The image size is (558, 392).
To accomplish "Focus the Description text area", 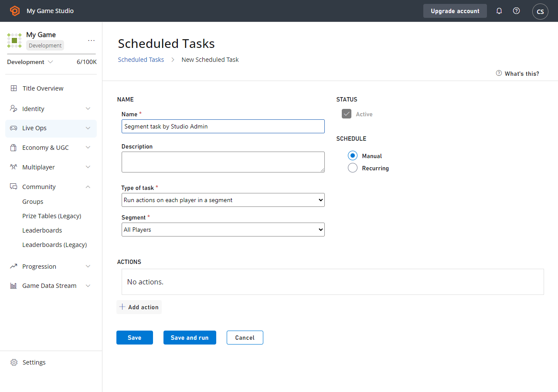I will pyautogui.click(x=223, y=162).
